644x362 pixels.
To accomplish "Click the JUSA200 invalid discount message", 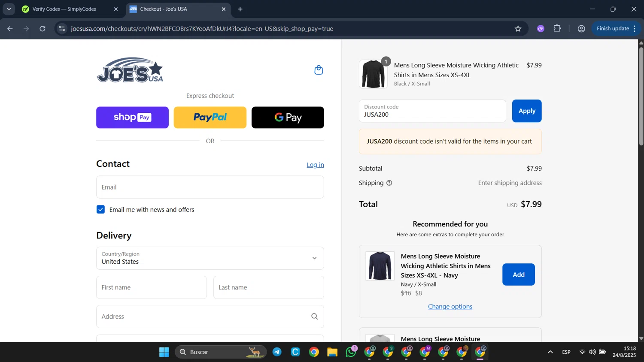I will (x=450, y=142).
